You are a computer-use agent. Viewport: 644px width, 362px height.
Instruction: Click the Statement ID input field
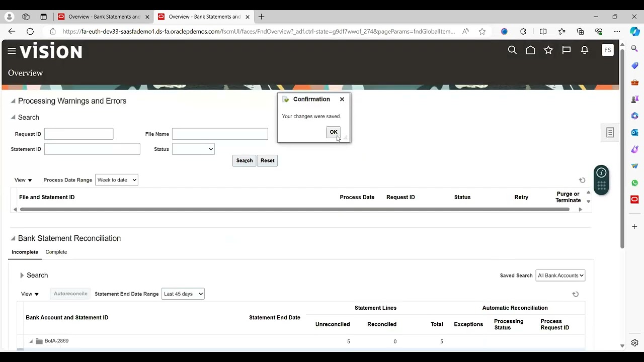pos(92,149)
